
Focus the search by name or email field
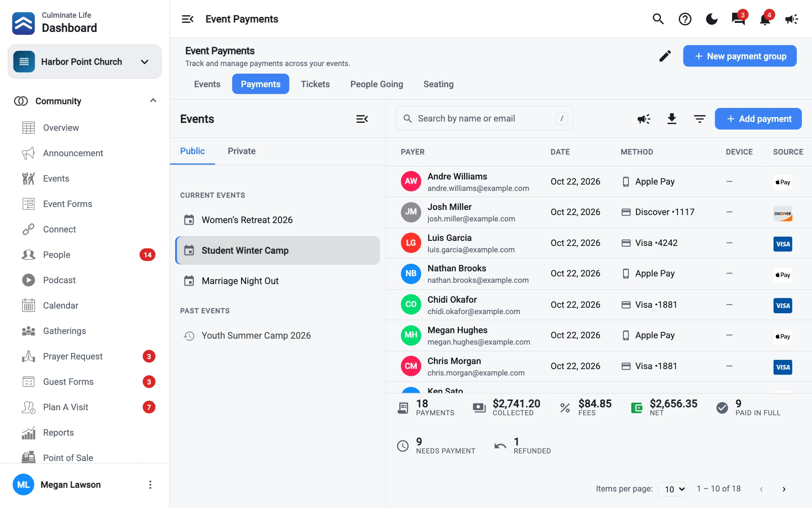(485, 119)
